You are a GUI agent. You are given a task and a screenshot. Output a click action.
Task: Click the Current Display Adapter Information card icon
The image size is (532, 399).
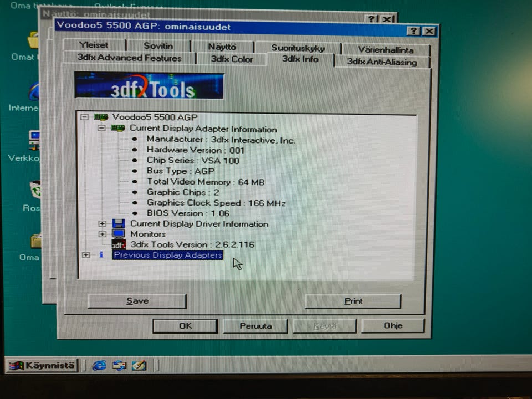click(117, 128)
